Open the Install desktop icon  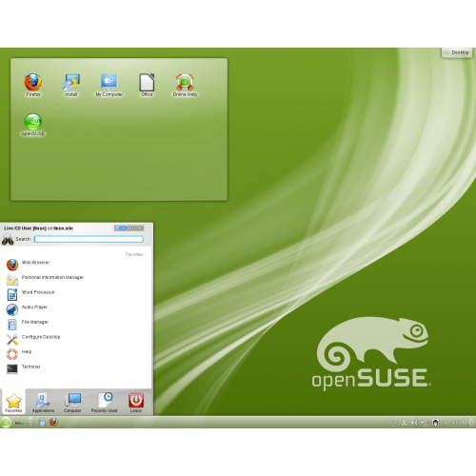(70, 85)
